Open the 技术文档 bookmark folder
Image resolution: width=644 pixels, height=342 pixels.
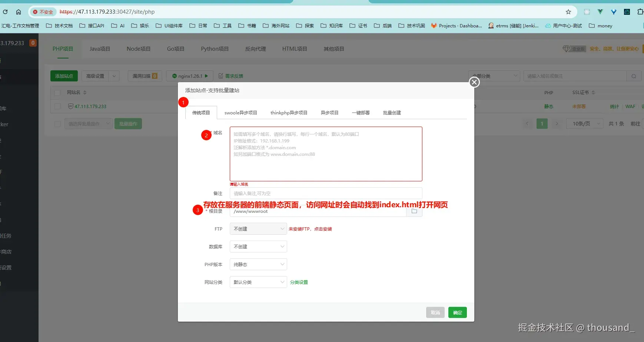[x=59, y=26]
